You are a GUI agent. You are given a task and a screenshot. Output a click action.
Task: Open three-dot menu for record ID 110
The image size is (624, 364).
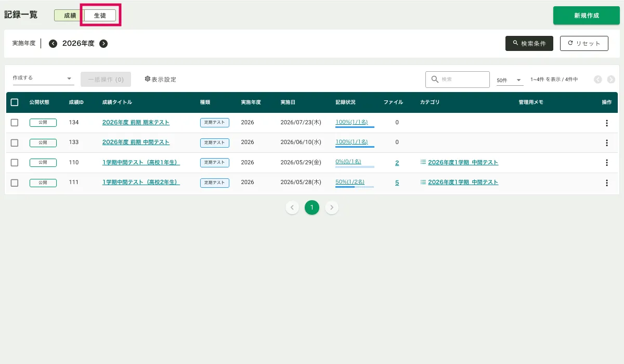click(x=606, y=163)
